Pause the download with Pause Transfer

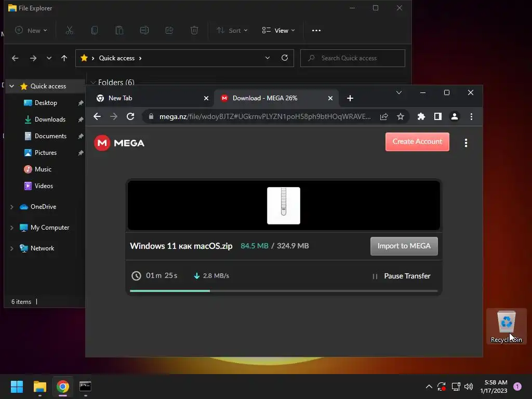point(402,276)
